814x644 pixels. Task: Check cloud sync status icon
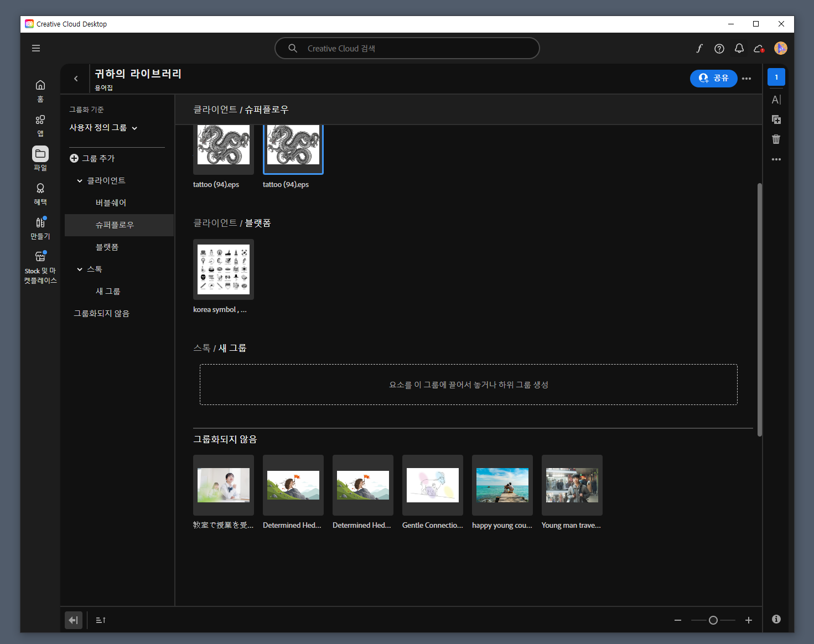coord(759,49)
